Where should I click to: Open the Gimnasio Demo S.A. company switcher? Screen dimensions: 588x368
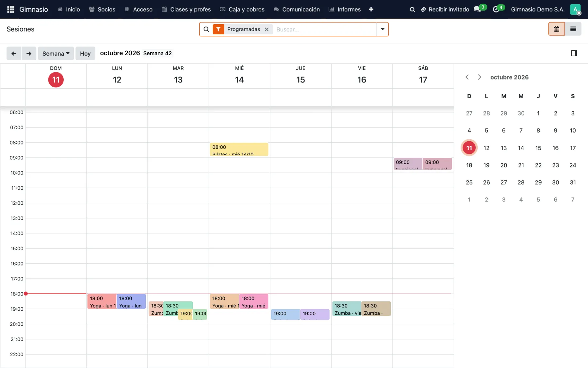538,9
